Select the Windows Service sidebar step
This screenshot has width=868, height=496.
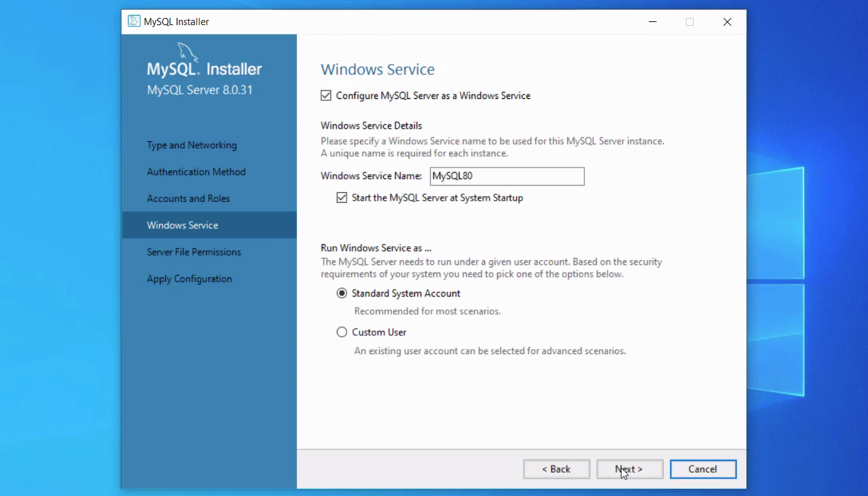(x=182, y=225)
